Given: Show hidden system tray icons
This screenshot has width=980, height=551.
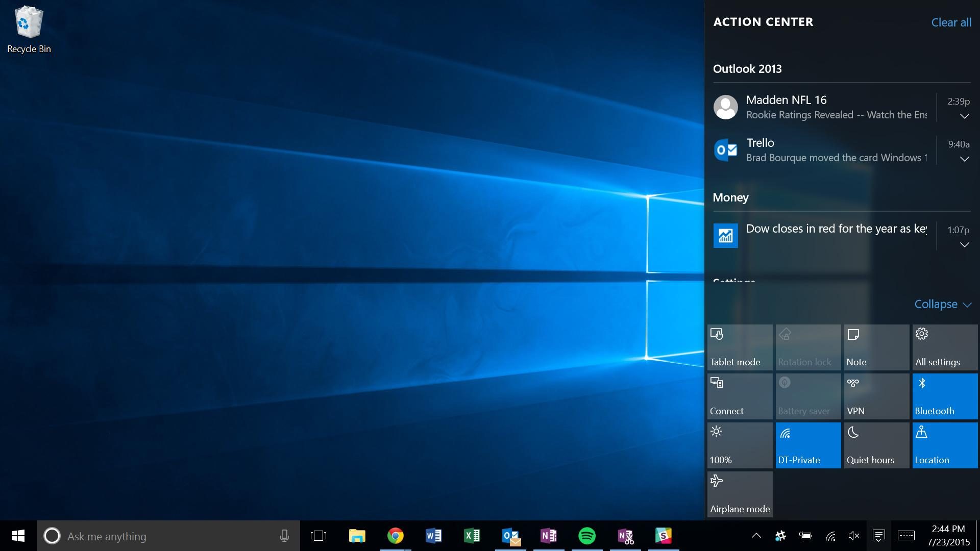Looking at the screenshot, I should click(x=756, y=536).
